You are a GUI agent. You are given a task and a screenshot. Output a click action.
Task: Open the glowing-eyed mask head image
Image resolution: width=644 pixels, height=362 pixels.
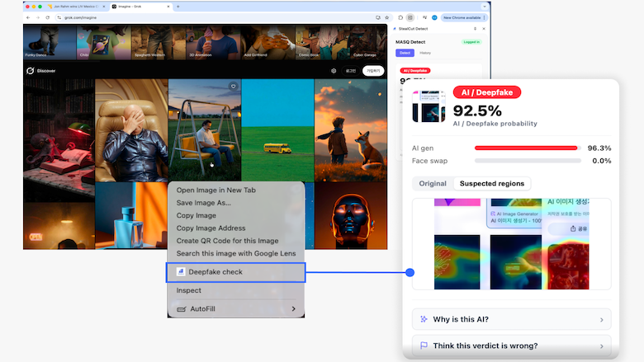[x=350, y=216]
